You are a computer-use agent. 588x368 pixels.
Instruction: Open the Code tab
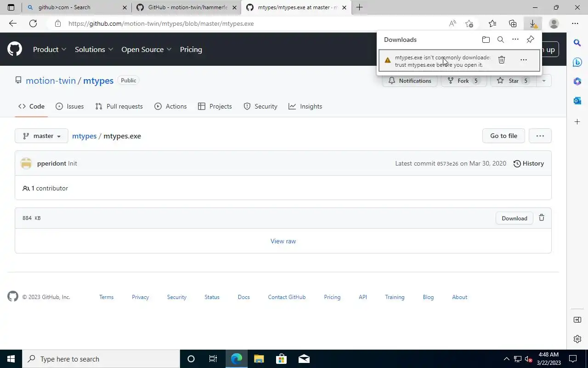[31, 106]
